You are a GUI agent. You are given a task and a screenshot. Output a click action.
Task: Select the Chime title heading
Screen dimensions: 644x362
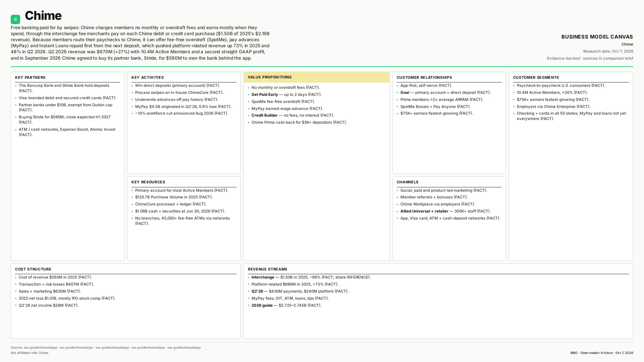[43, 16]
